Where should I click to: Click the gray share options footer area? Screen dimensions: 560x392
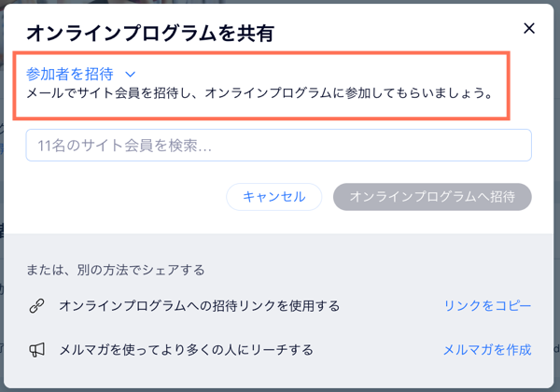tap(278, 311)
